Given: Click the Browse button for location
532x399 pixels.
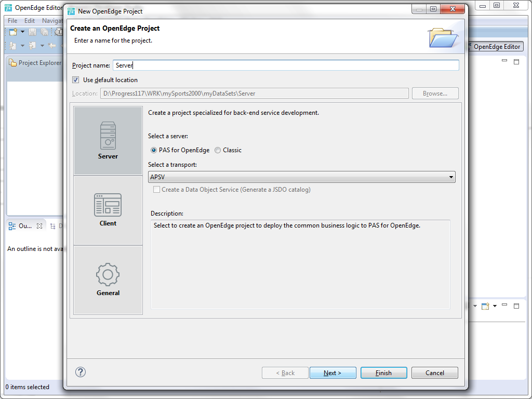Looking at the screenshot, I should coord(435,94).
